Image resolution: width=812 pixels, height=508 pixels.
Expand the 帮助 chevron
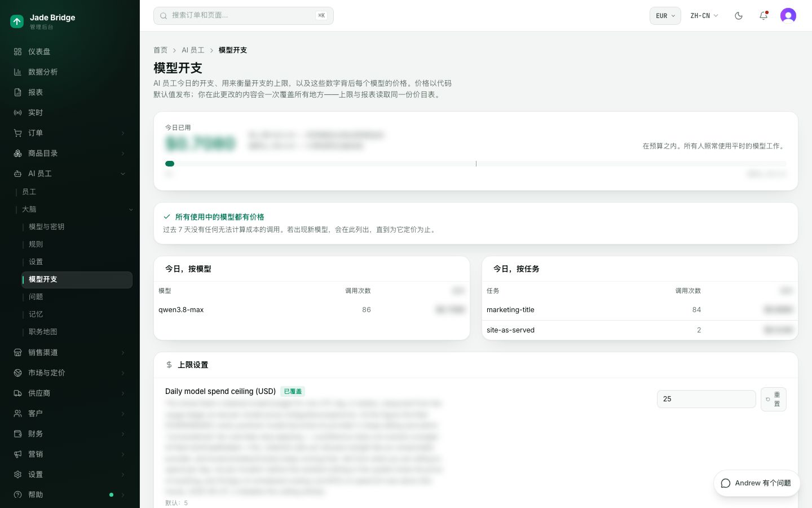coord(123,495)
